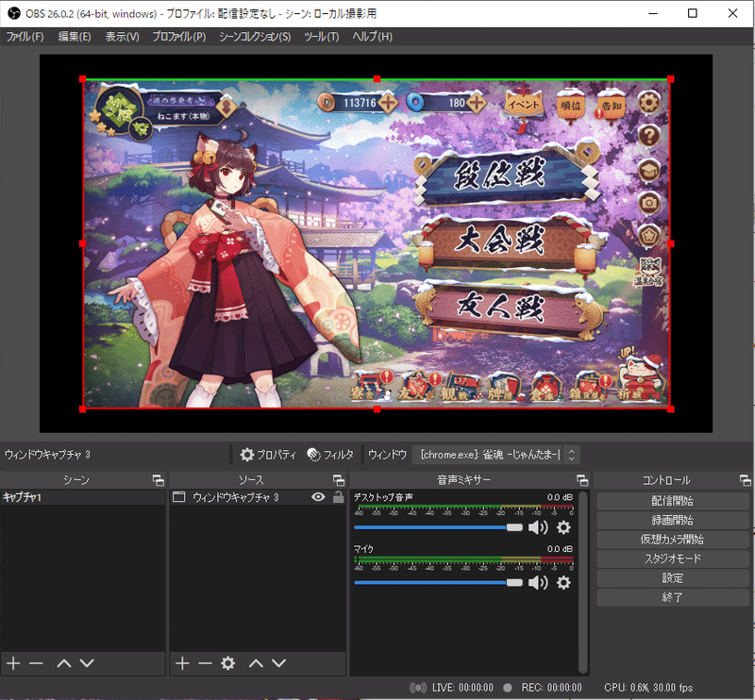
Task: Select the ウィンドウキャプチャ 3 source row
Action: [258, 497]
